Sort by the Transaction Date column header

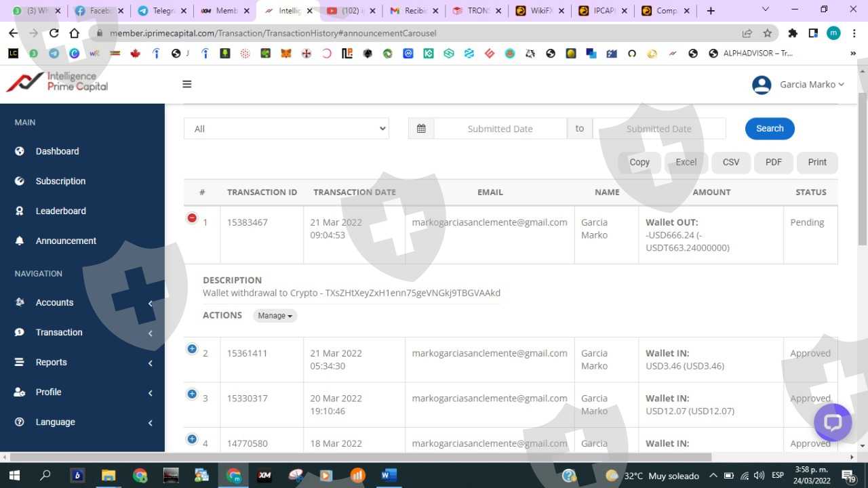(355, 192)
